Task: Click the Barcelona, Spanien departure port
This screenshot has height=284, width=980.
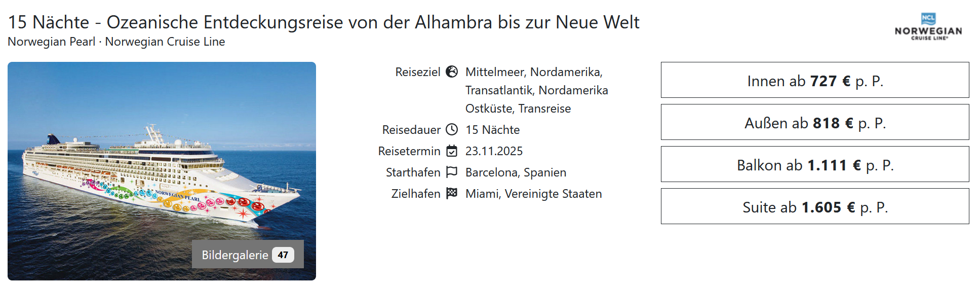Action: [516, 172]
